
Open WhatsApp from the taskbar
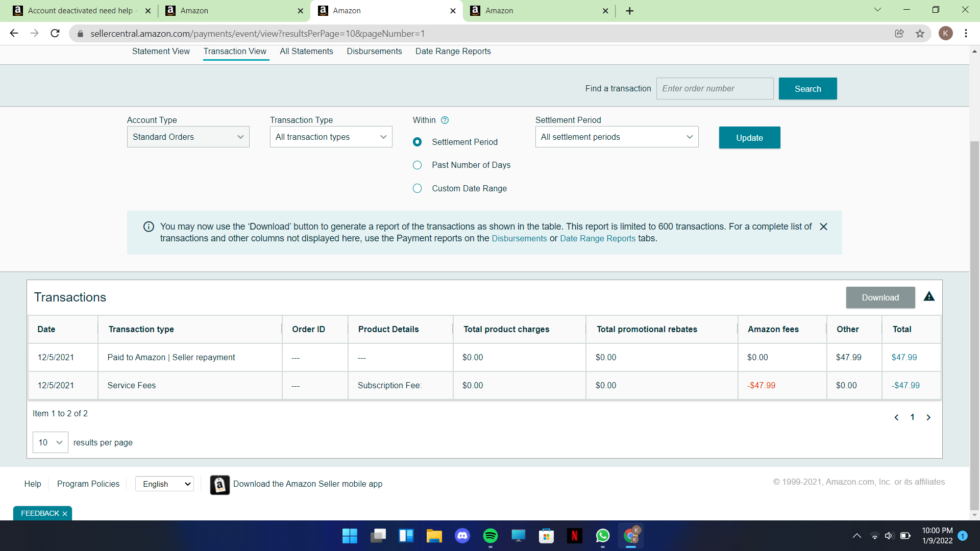point(603,536)
